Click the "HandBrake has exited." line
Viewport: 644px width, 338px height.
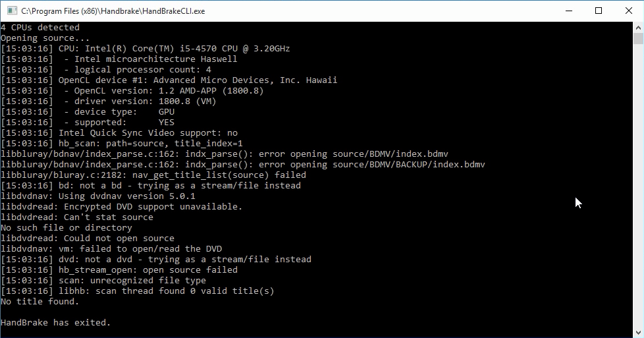point(55,322)
